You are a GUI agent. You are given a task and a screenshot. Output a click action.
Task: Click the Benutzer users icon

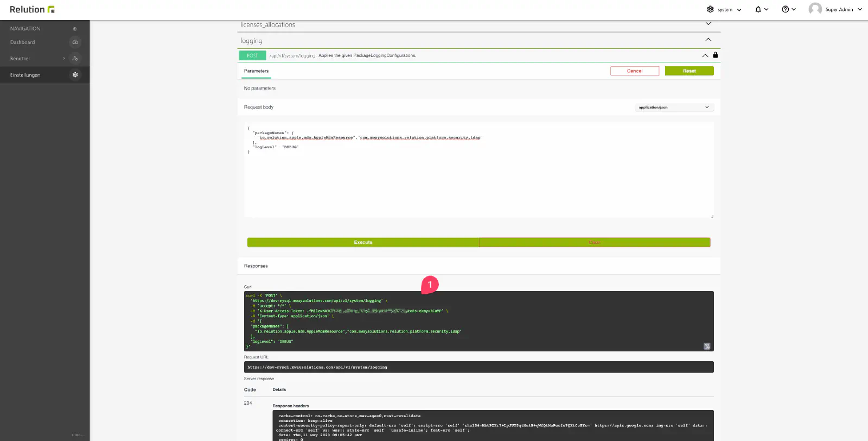[75, 59]
